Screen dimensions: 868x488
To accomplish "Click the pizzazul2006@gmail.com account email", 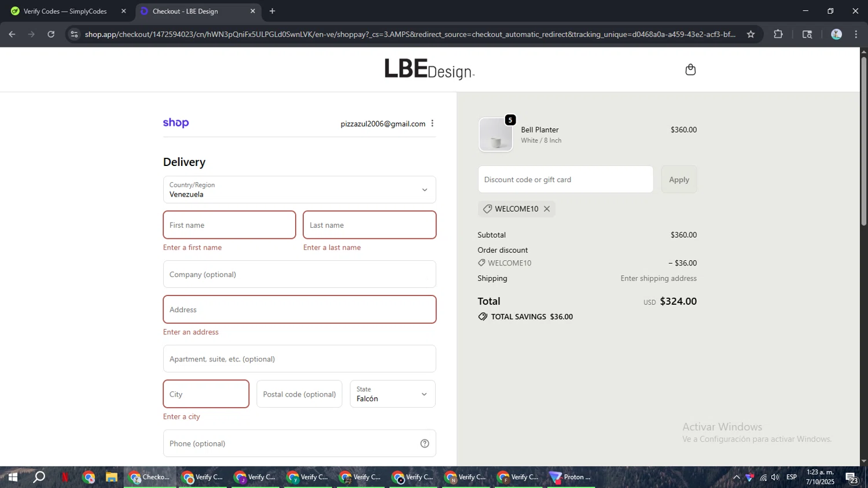I will [x=382, y=124].
